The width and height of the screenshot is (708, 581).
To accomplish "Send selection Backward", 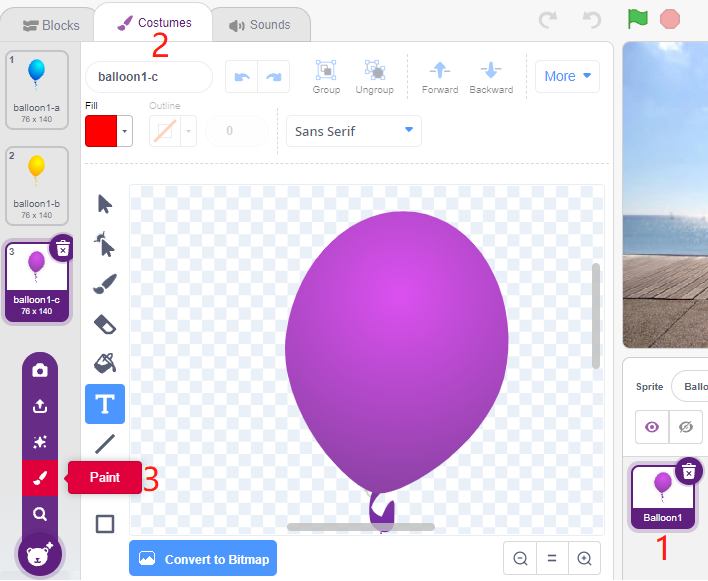I will 491,77.
